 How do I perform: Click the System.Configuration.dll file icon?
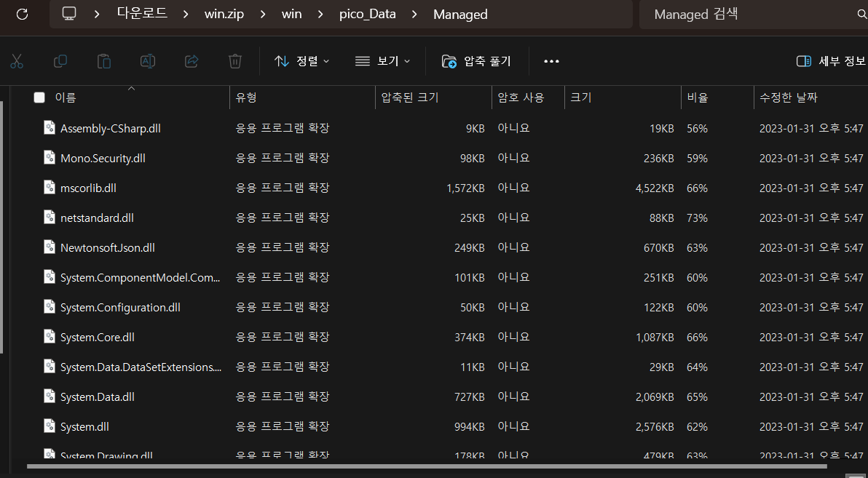pyautogui.click(x=50, y=307)
